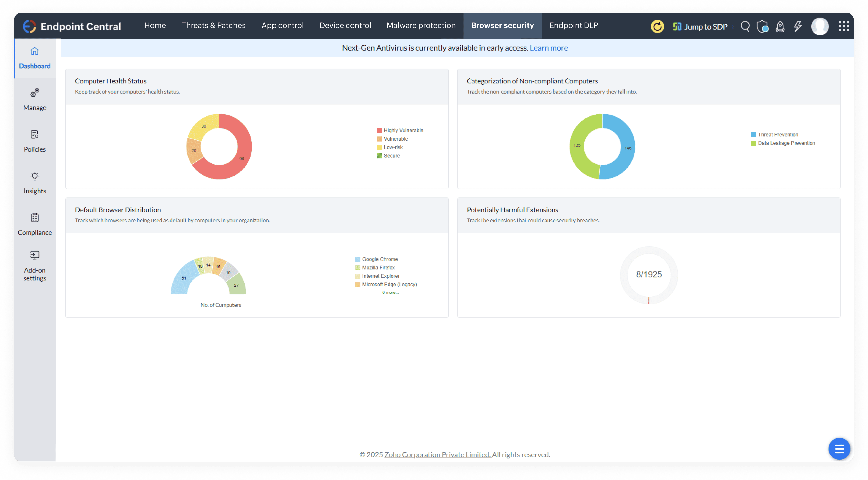Go to Insights in the sidebar
Viewport: 868px width, 480px height.
(x=35, y=183)
